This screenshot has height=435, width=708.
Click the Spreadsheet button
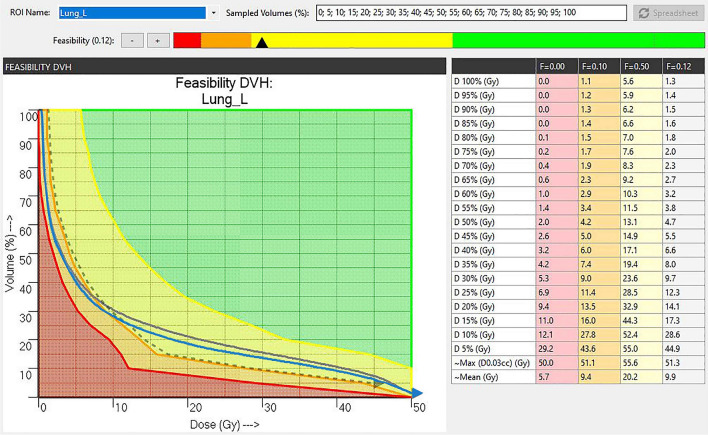(668, 13)
